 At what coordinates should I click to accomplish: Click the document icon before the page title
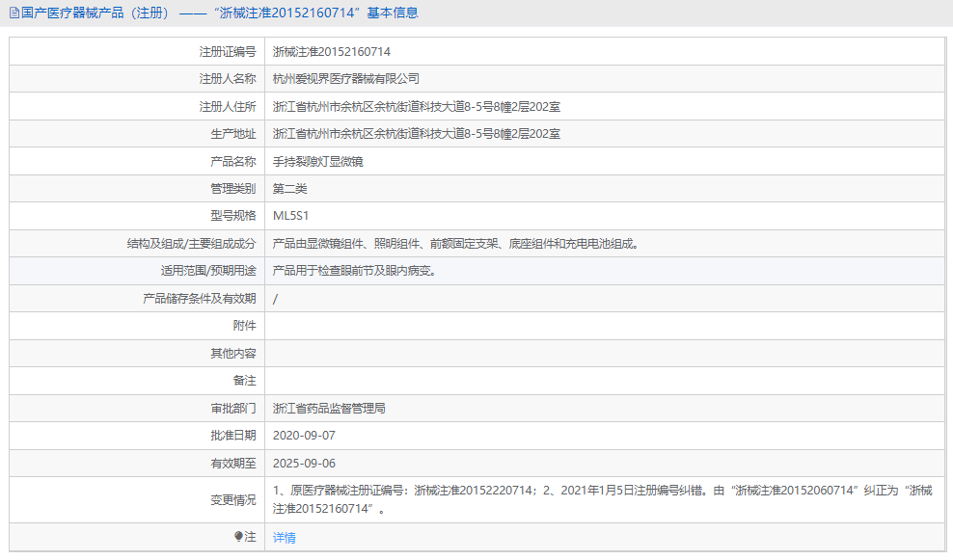(14, 13)
